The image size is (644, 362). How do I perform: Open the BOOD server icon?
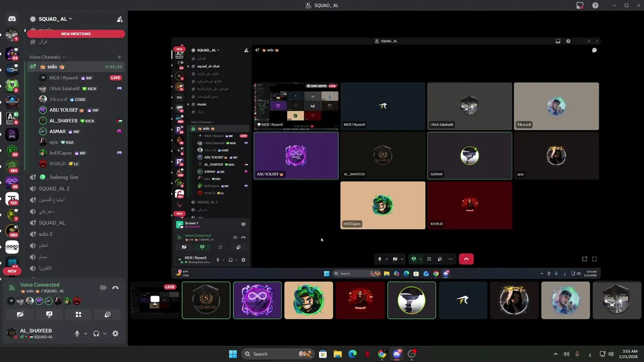tap(12, 247)
